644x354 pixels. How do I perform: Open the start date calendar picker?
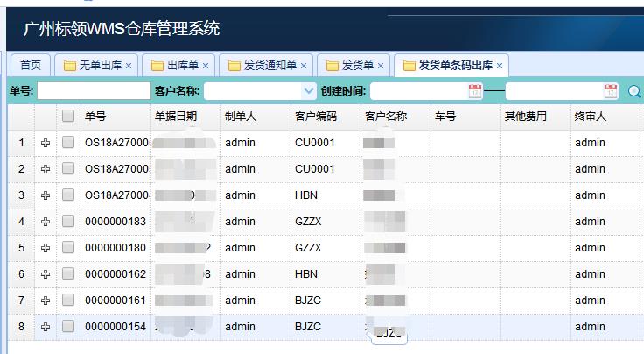[x=475, y=91]
